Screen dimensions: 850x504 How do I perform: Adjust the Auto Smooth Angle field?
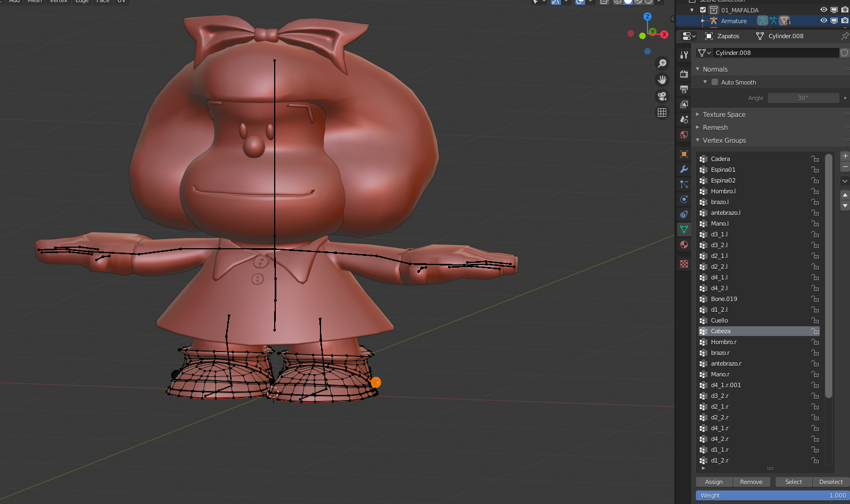pyautogui.click(x=803, y=98)
